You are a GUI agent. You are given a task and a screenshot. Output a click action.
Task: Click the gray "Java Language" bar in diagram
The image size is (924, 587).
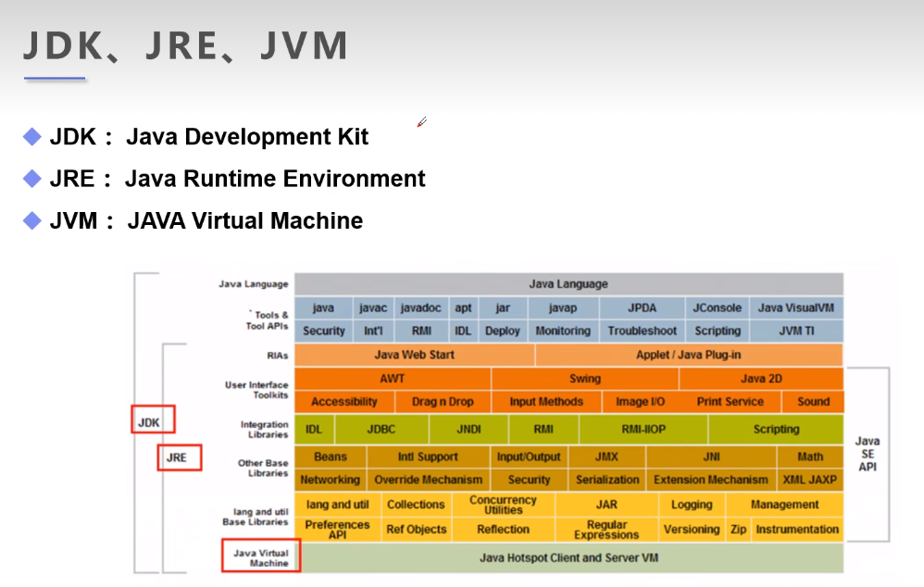568,284
